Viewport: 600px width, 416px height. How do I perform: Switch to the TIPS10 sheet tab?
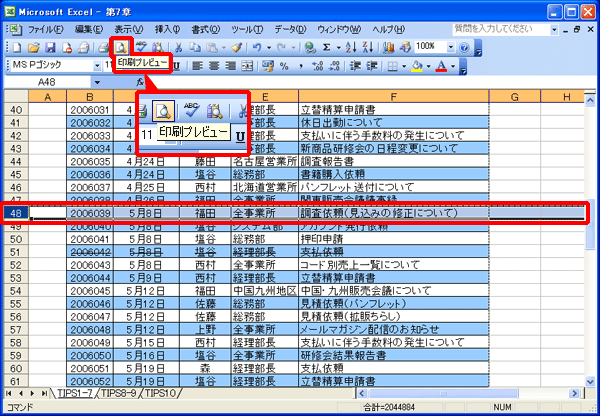[x=160, y=393]
